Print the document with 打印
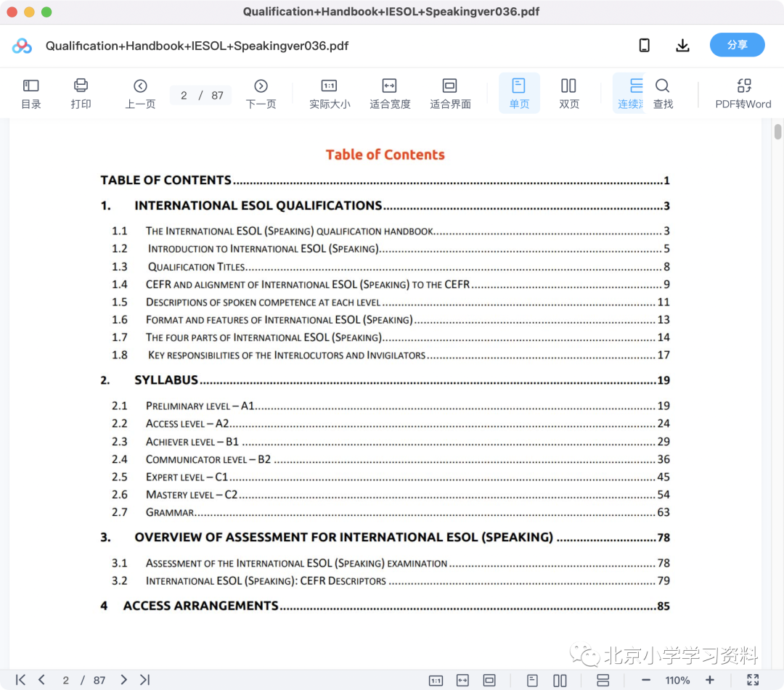Image resolution: width=784 pixels, height=690 pixels. tap(81, 94)
